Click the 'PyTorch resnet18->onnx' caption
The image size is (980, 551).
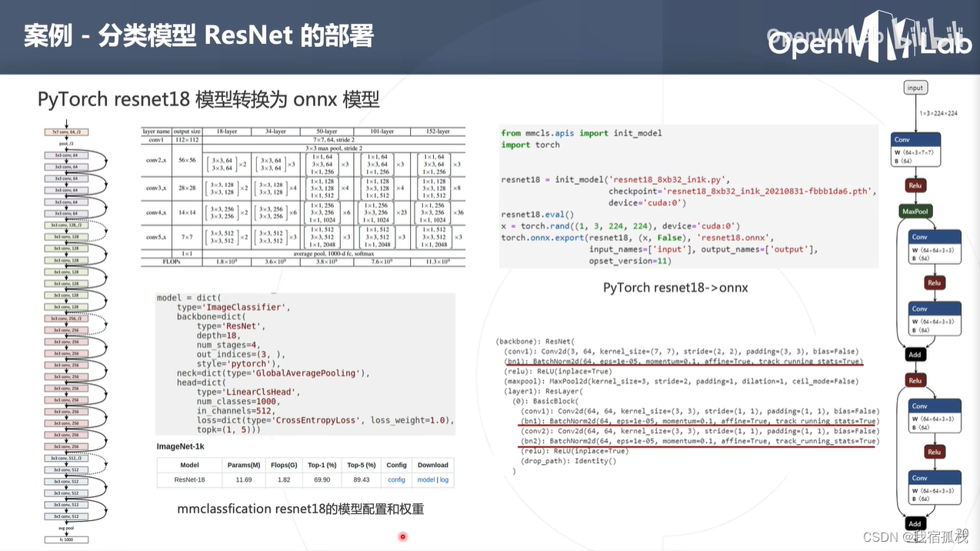pyautogui.click(x=675, y=288)
